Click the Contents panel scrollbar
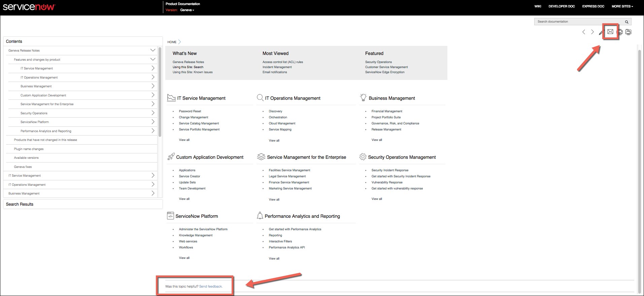 [160, 92]
